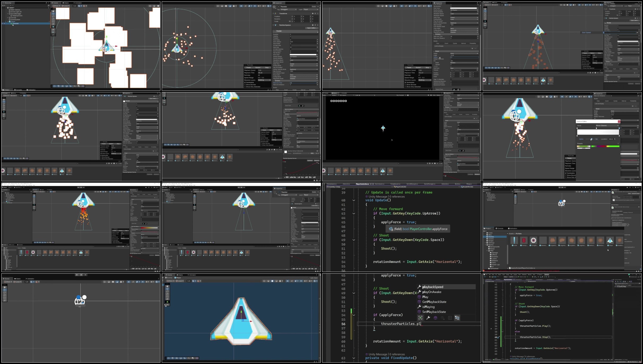Viewport: 643px width, 364px height.
Task: Click the red error icon beside the UnassignedReferenceException message
Action: click(484, 271)
